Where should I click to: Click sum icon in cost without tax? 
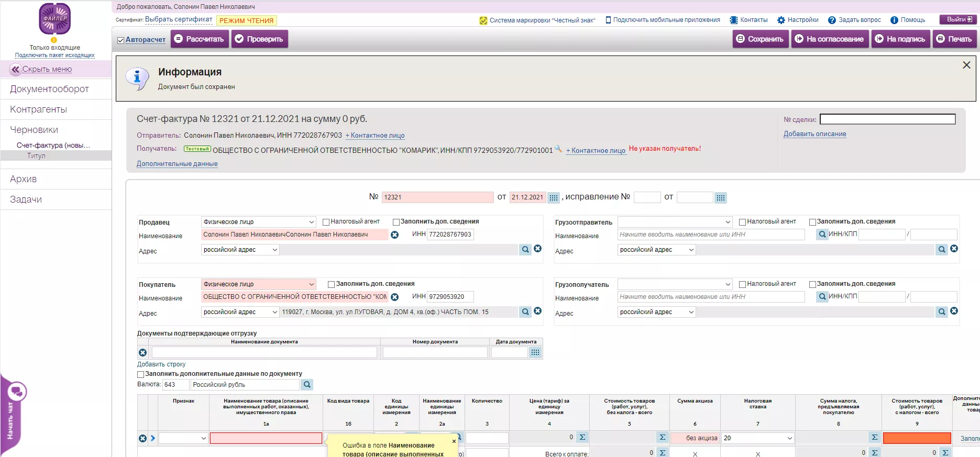click(663, 438)
